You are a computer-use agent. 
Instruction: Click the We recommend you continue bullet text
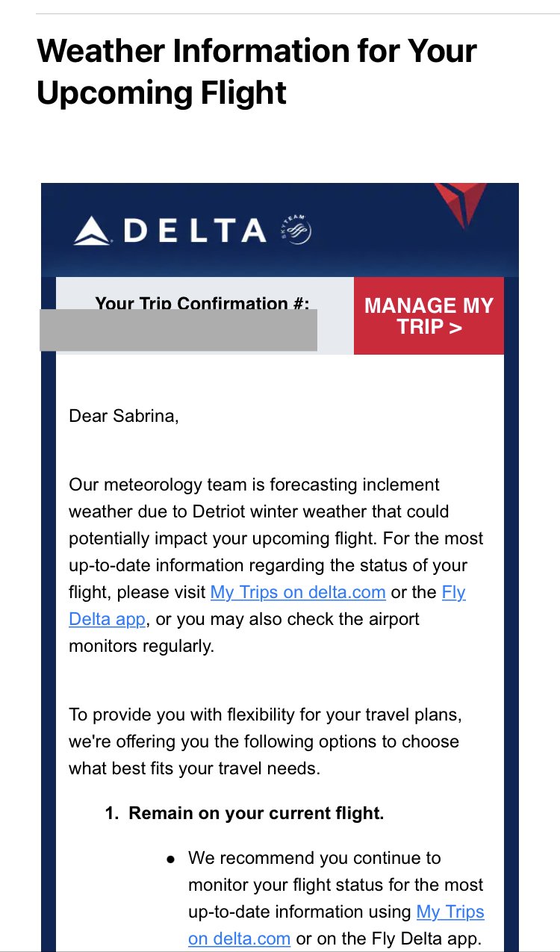(336, 898)
